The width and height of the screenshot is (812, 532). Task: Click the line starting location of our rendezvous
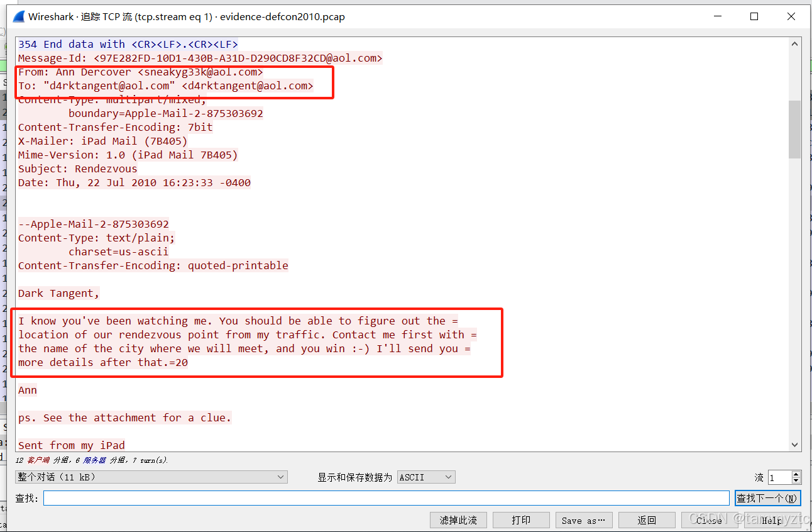click(x=247, y=335)
